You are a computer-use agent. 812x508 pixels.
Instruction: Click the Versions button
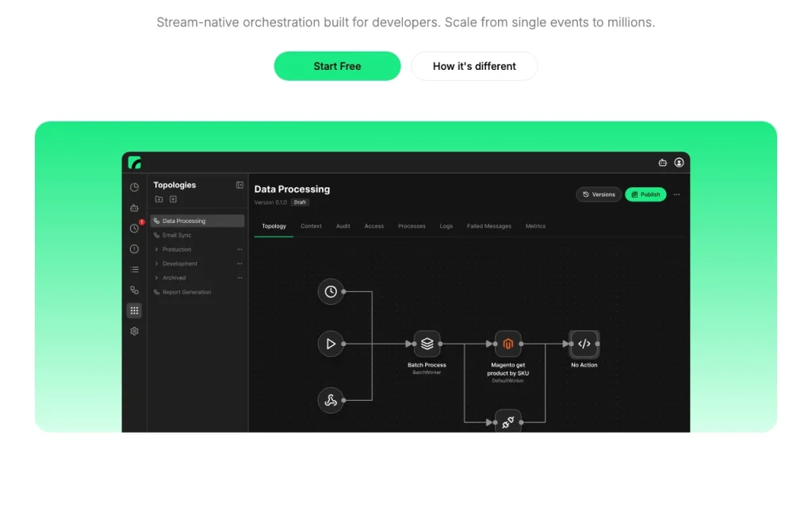coord(599,194)
